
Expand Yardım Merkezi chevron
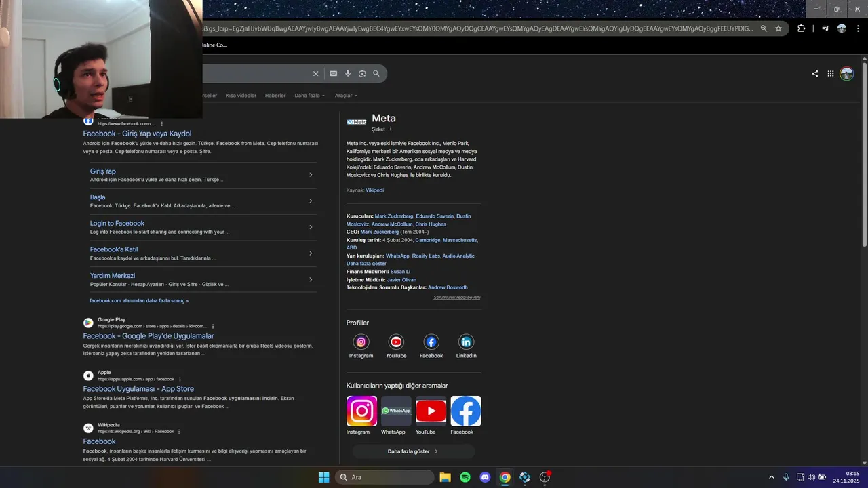(311, 279)
